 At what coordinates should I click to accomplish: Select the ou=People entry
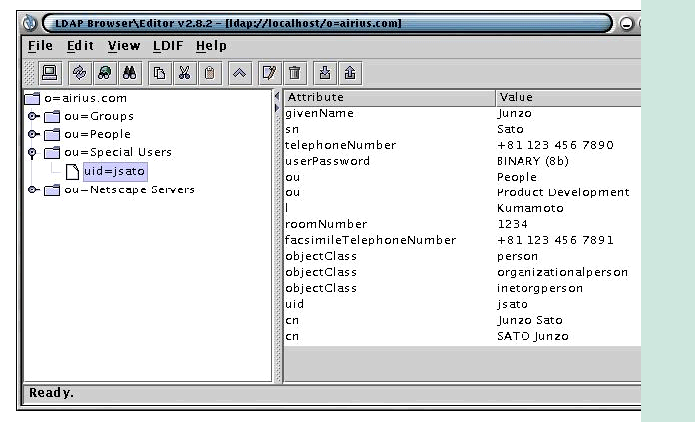click(x=98, y=134)
